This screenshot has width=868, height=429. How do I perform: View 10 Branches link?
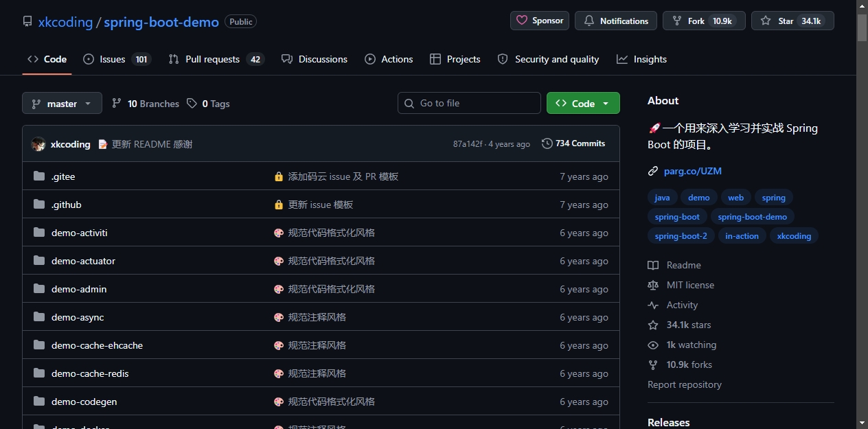pos(145,104)
